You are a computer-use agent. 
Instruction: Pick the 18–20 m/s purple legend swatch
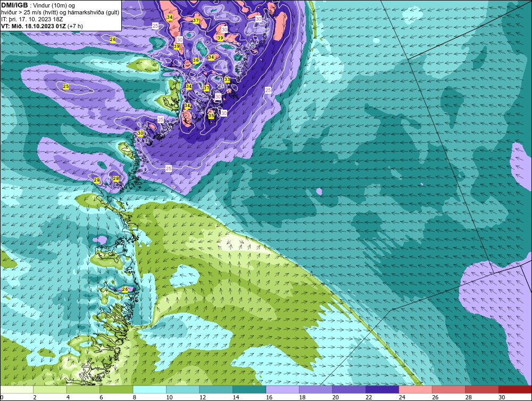(316, 389)
